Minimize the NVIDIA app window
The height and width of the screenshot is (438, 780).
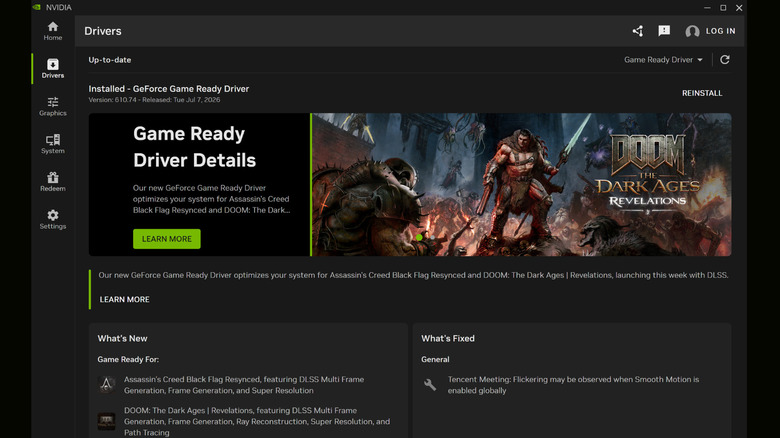coord(707,7)
